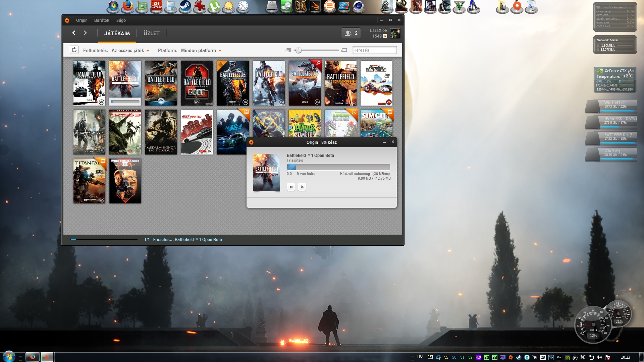Click the refresh games list icon

tap(74, 50)
